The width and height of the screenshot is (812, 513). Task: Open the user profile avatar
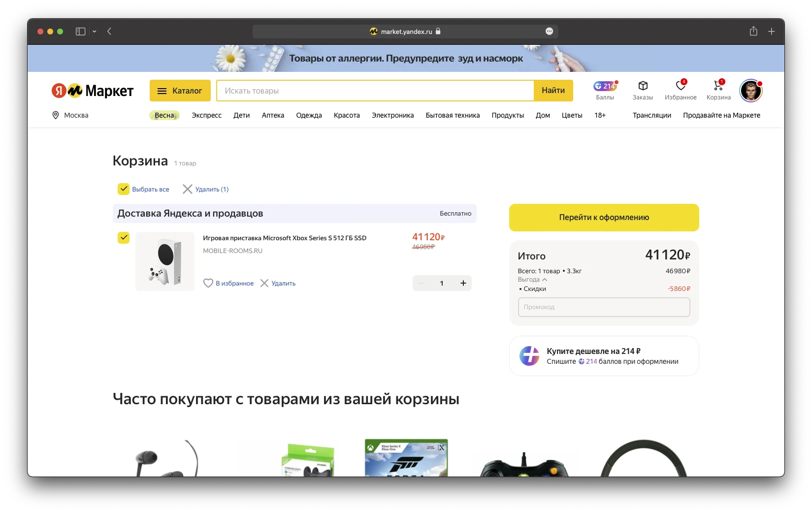(750, 91)
